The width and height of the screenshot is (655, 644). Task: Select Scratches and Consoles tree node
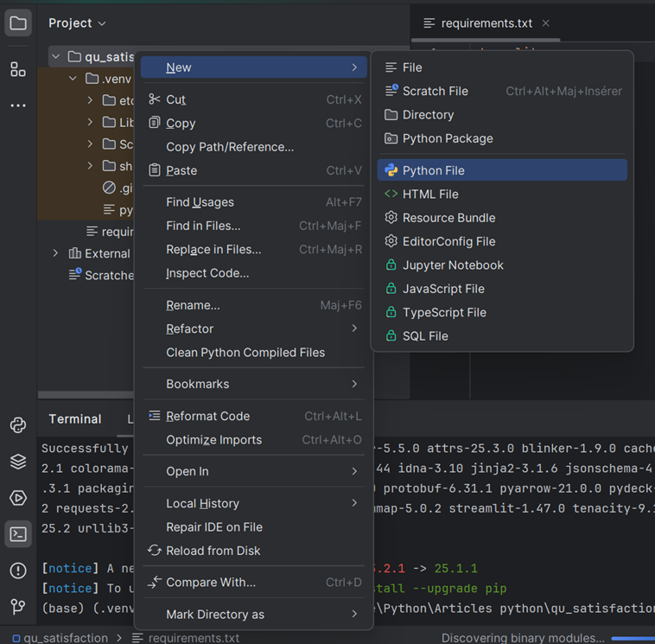[101, 275]
